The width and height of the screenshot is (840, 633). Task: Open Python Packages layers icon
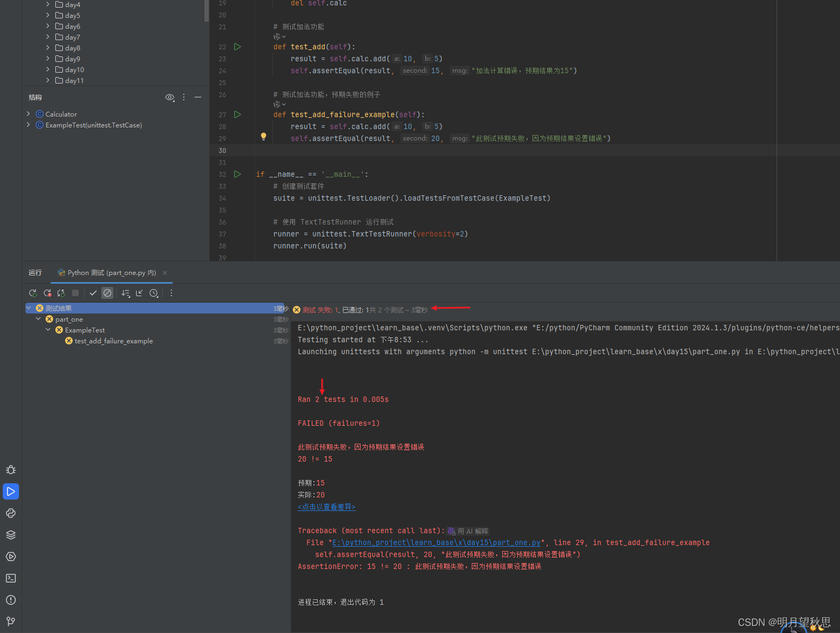coord(11,535)
